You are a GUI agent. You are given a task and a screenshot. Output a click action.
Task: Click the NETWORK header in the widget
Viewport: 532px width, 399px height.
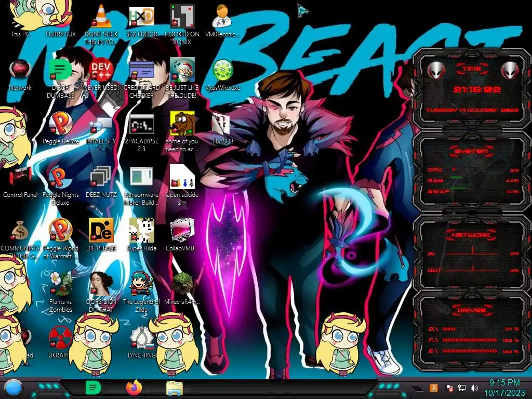coord(472,234)
